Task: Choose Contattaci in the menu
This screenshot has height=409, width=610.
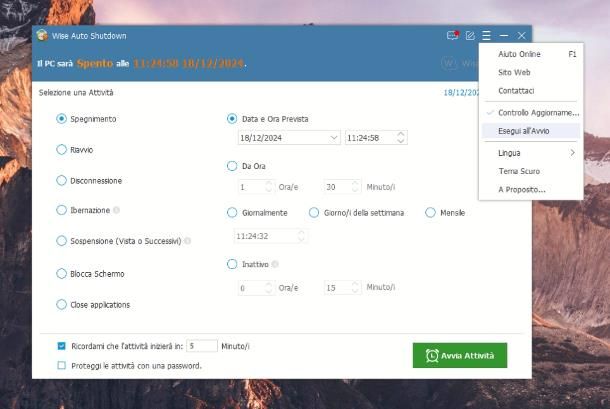Action: coord(531,91)
